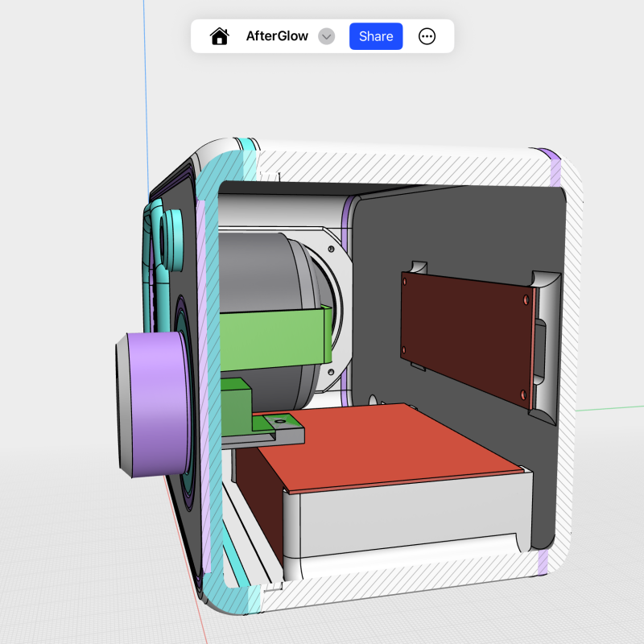
Task: Click the Share button
Action: pos(375,36)
